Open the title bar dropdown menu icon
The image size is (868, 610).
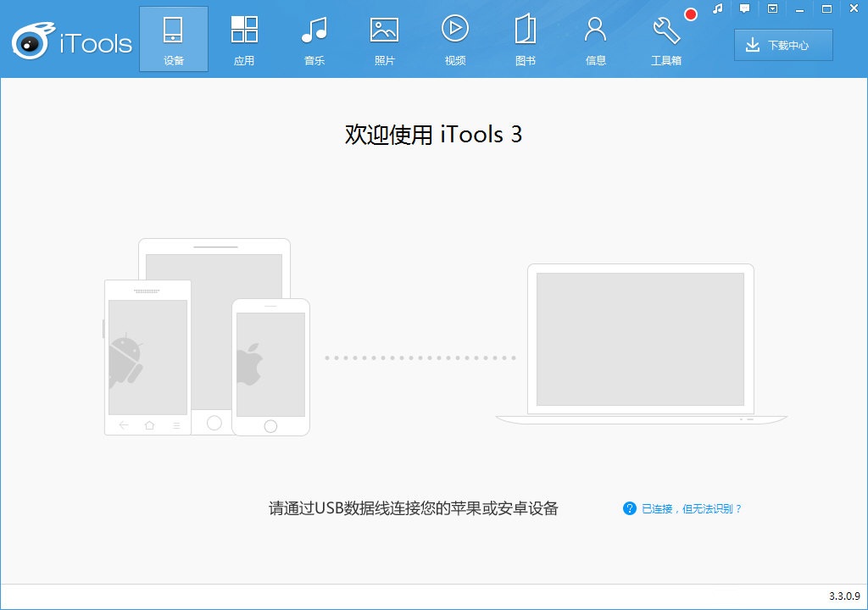(772, 8)
